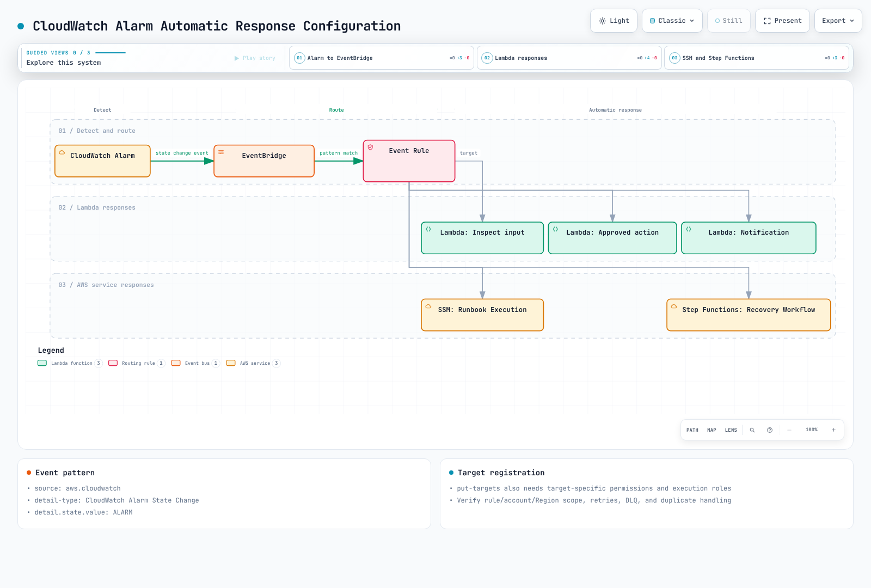Select the Lambda: Notification node
The image size is (871, 588).
point(749,238)
